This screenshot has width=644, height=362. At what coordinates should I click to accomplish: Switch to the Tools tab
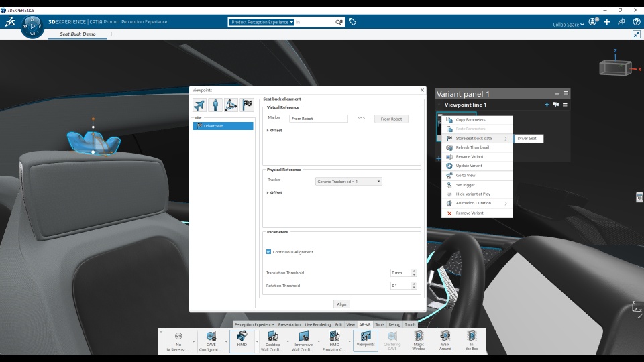click(x=380, y=324)
